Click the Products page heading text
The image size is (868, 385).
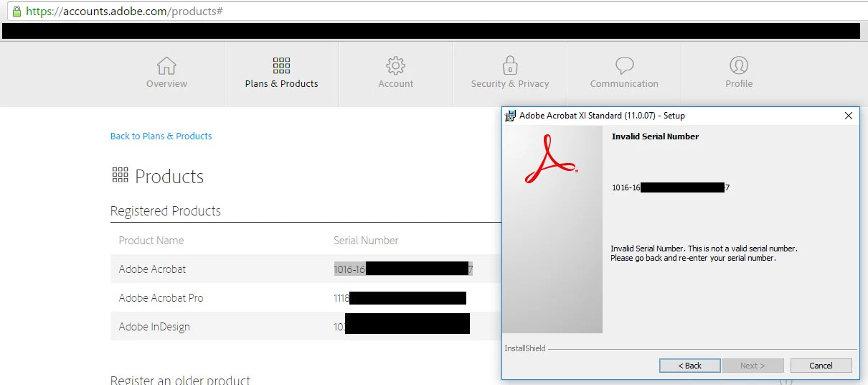click(x=169, y=177)
